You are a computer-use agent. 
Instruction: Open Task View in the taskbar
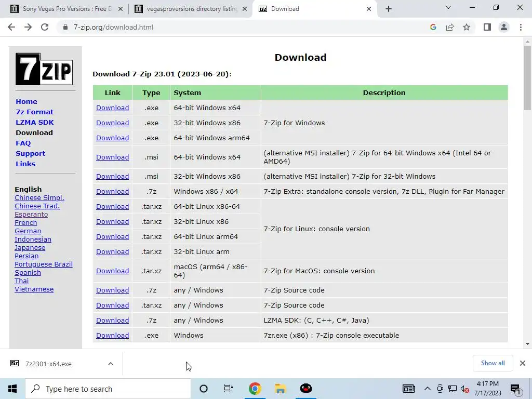229,389
